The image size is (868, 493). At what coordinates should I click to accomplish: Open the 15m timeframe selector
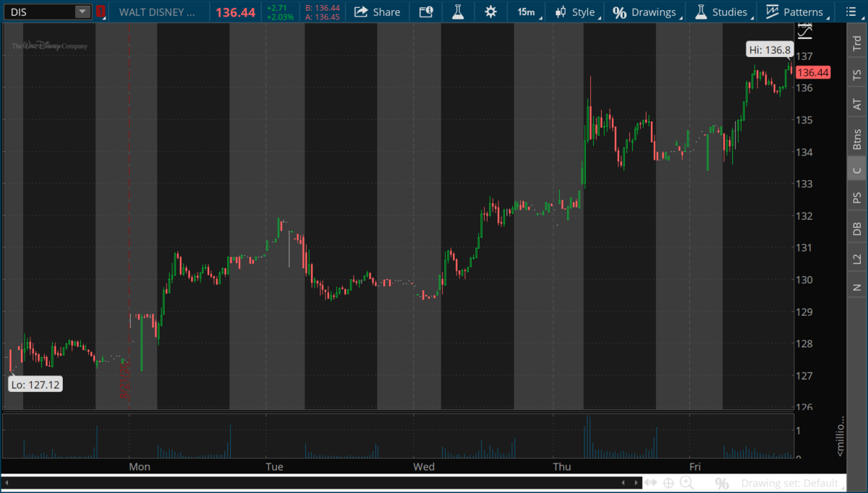[x=526, y=12]
